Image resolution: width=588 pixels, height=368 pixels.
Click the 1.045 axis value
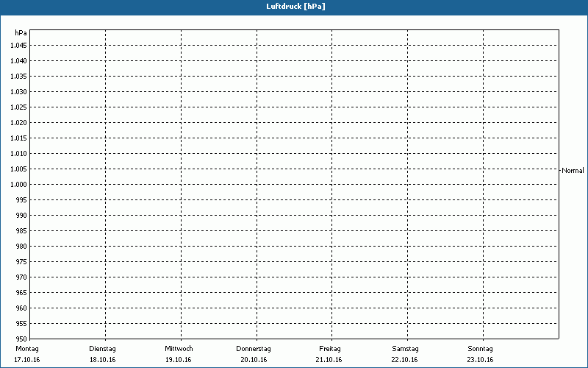click(x=18, y=46)
